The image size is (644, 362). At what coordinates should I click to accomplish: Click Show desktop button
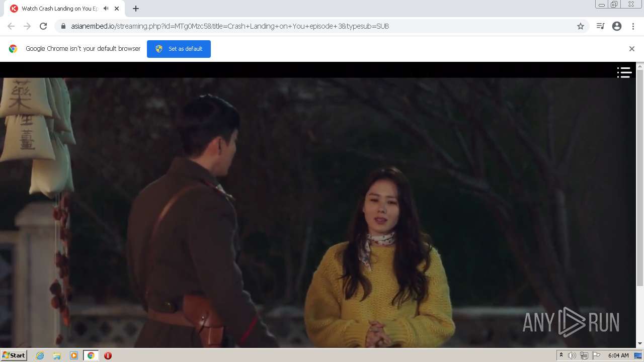point(638,355)
